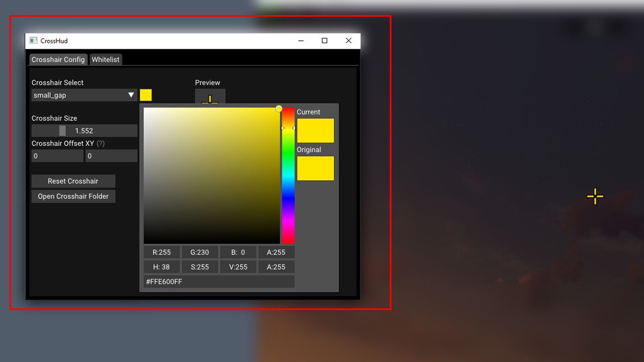644x362 pixels.
Task: Click the crosshair preview image
Action: tap(210, 97)
